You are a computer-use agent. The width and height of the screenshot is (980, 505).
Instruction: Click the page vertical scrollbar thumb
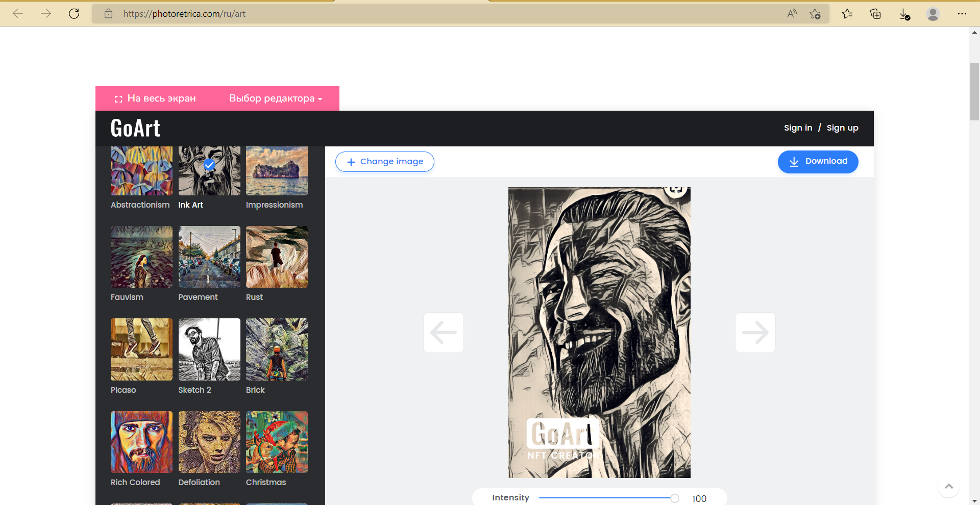click(974, 91)
